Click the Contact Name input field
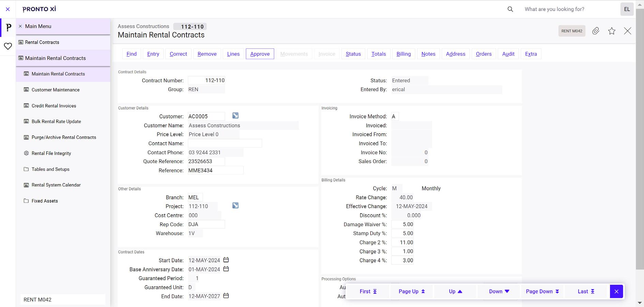The height and width of the screenshot is (307, 644). 225,143
